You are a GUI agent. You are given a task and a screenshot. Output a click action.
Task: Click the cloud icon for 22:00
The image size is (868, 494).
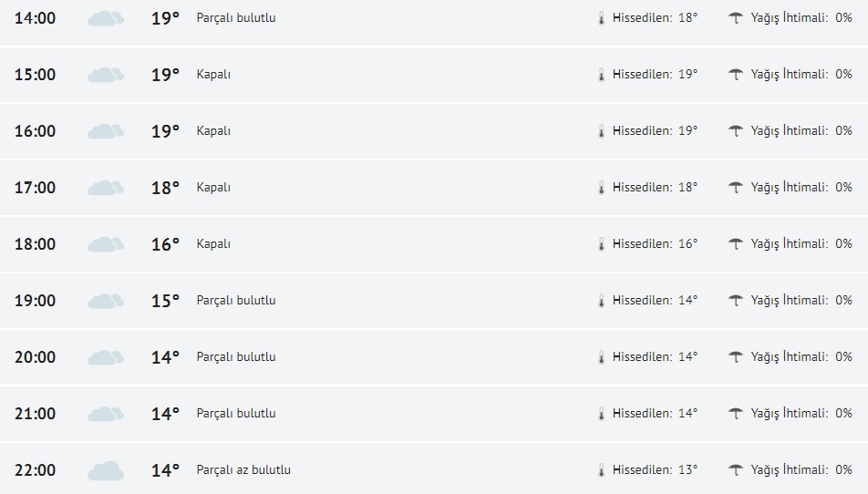coord(106,470)
